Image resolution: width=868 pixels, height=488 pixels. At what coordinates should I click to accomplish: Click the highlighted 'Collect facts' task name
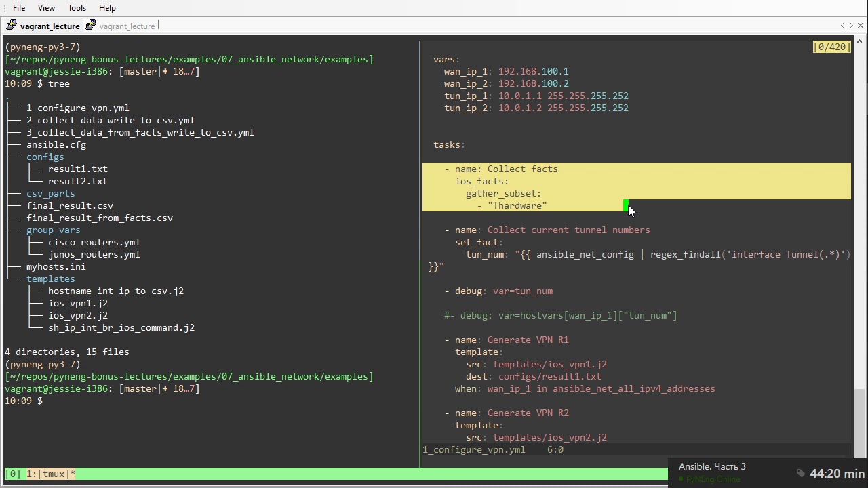[x=523, y=169]
